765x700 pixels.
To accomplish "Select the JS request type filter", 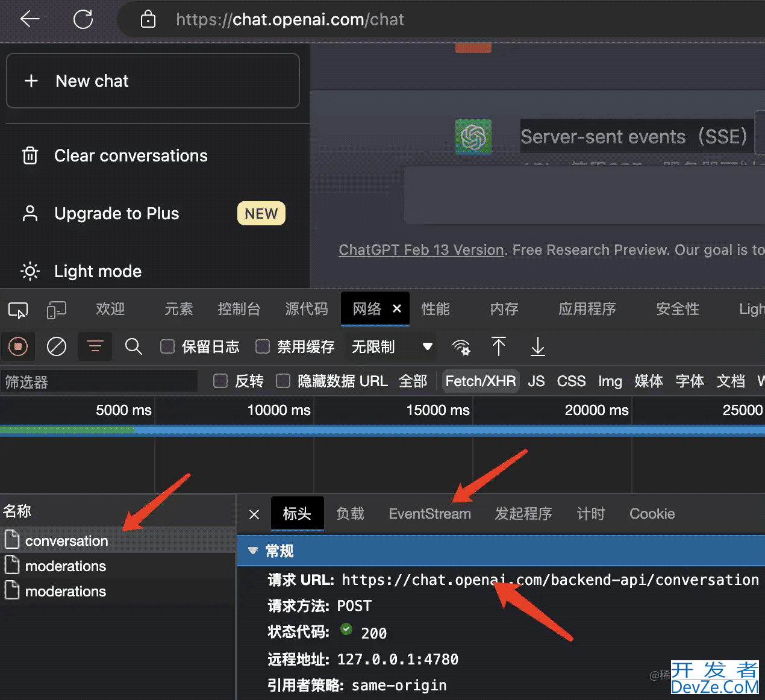I will tap(536, 381).
